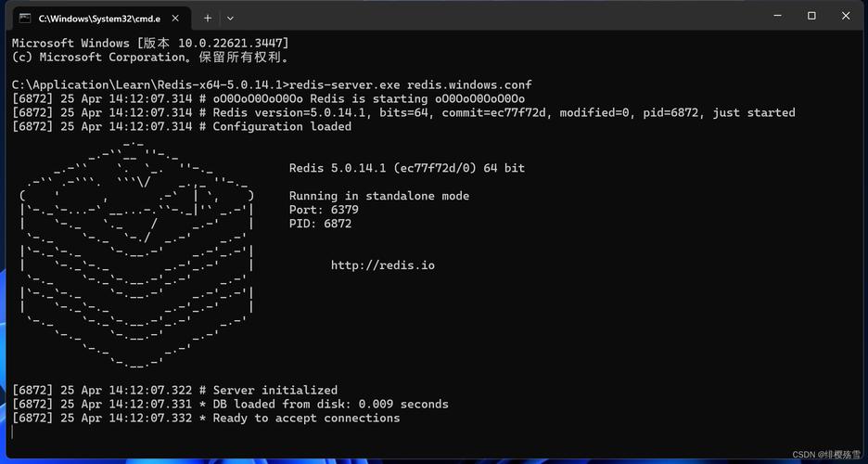
Task: Click the 'Redis 5.0.14.1 (ec77f72d/0) 64 bit' line
Action: pos(407,168)
